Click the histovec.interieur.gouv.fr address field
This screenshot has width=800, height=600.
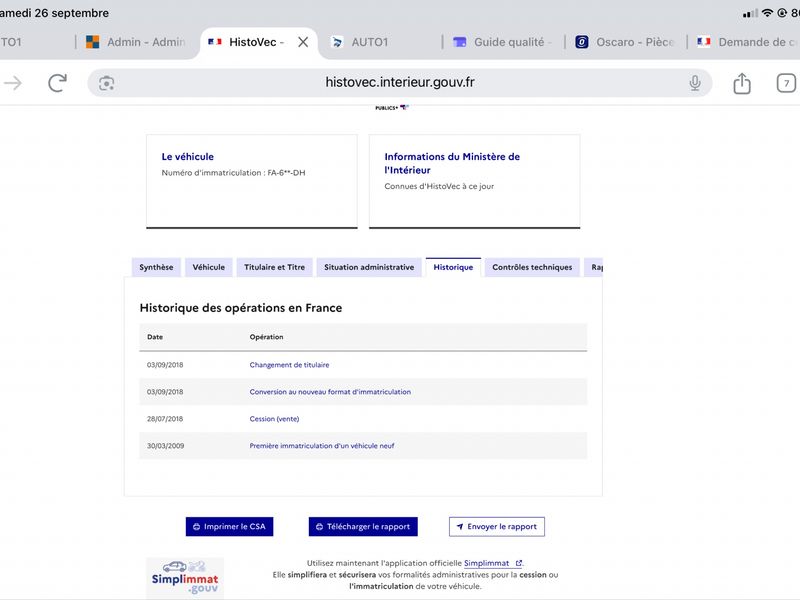click(x=399, y=83)
